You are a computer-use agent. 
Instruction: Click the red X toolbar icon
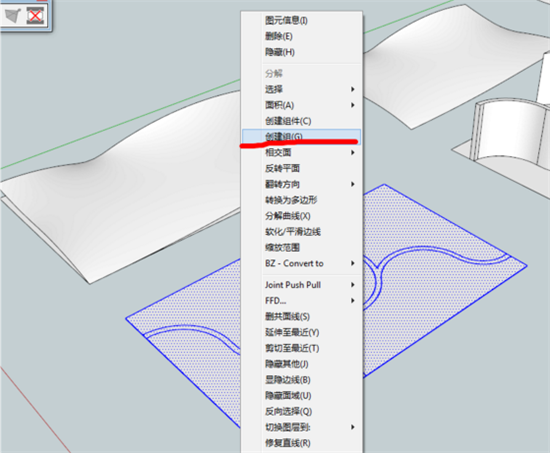[35, 16]
